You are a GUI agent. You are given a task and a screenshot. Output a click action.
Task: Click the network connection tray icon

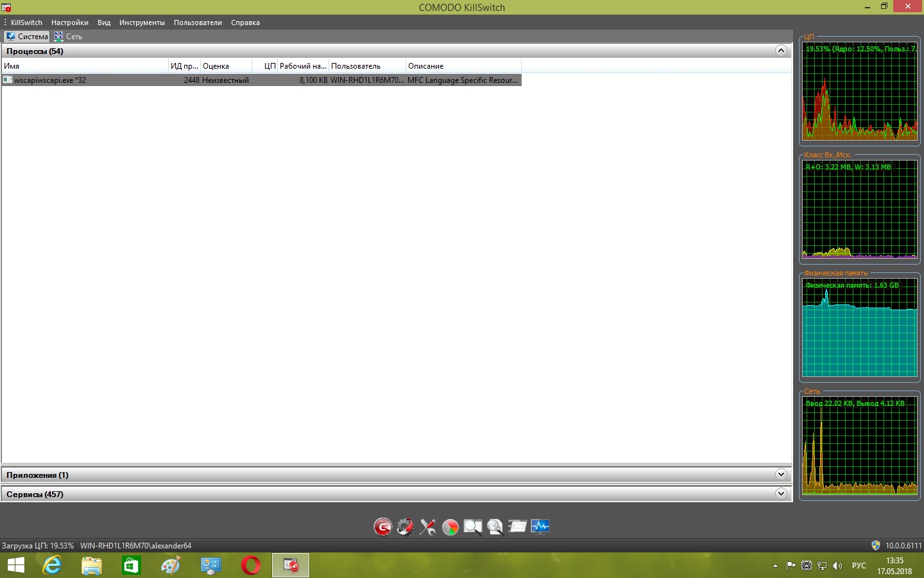point(822,566)
